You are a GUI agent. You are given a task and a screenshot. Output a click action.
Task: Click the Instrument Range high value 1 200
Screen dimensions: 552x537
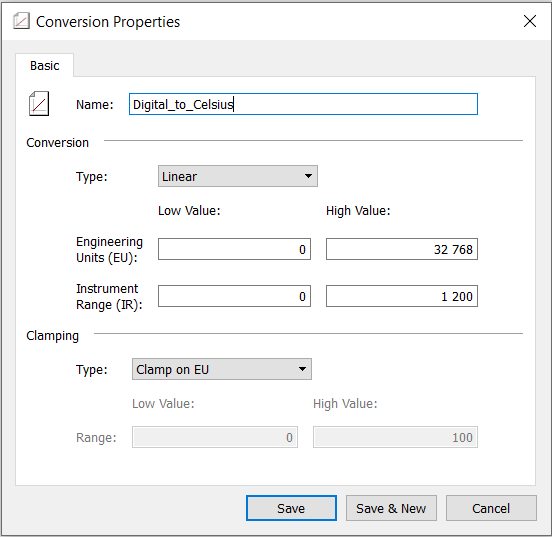click(x=402, y=296)
